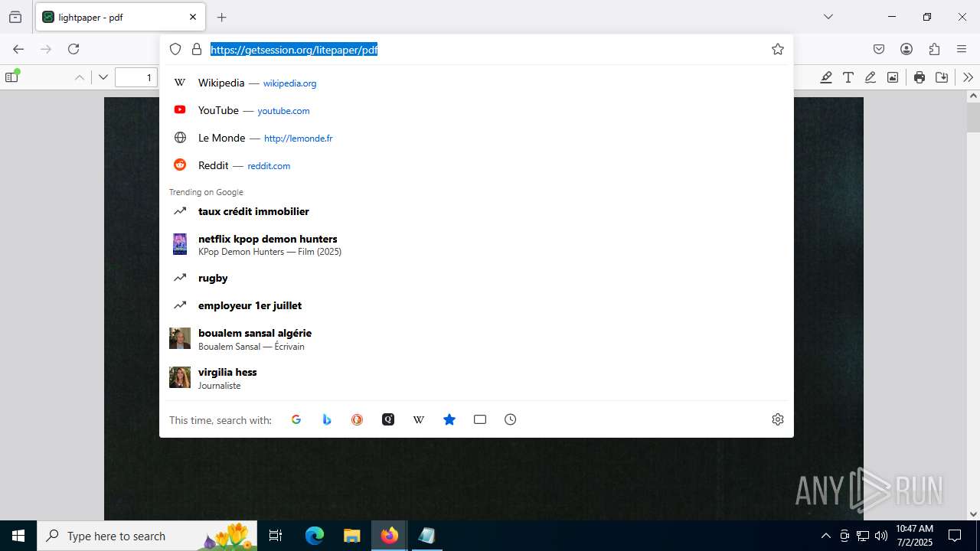This screenshot has height=551, width=980.
Task: Search this time with Wikipedia icon
Action: [419, 419]
